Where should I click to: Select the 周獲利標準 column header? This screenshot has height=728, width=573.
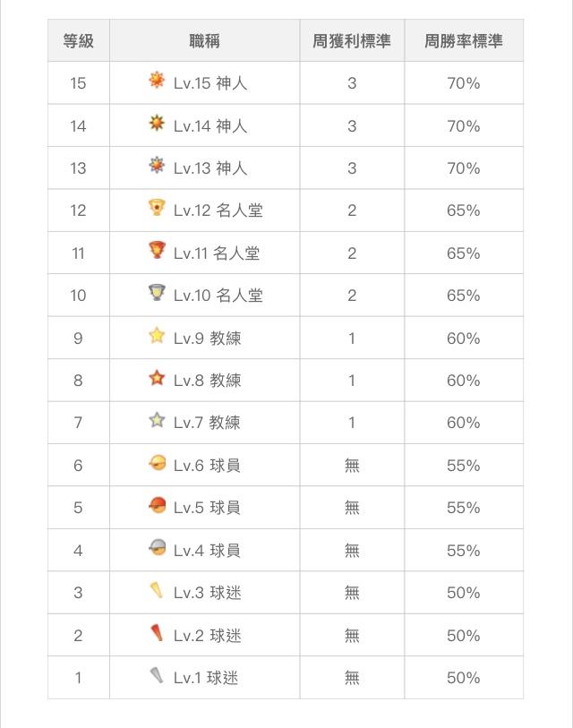pos(352,40)
